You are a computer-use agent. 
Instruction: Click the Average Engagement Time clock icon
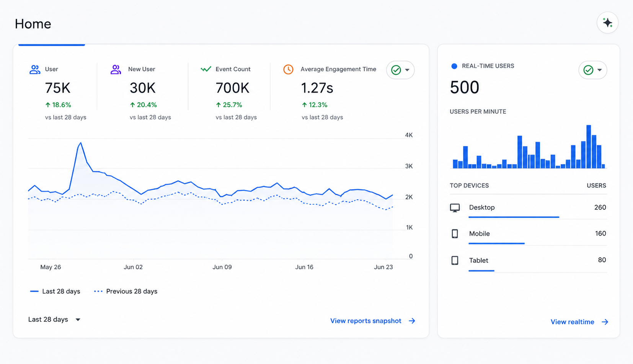pyautogui.click(x=288, y=69)
